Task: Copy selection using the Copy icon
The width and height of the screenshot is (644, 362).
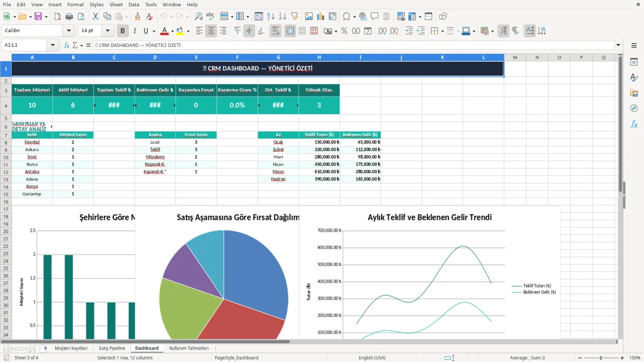Action: [x=107, y=17]
